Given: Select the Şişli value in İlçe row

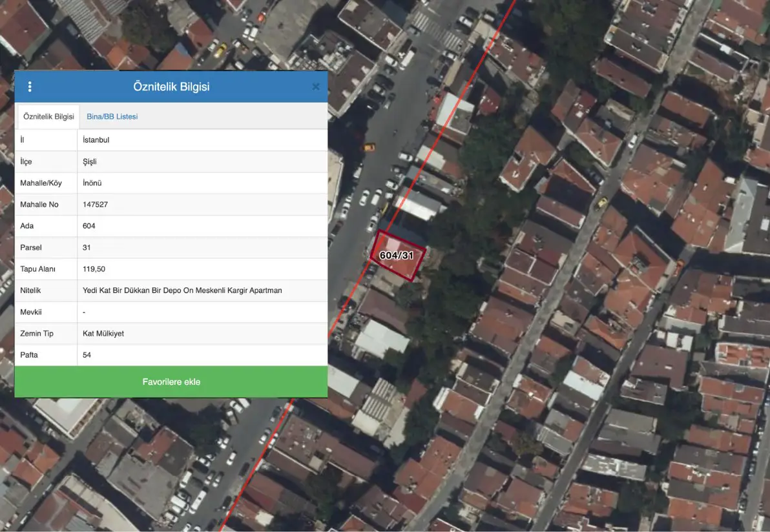Looking at the screenshot, I should click(x=89, y=161).
